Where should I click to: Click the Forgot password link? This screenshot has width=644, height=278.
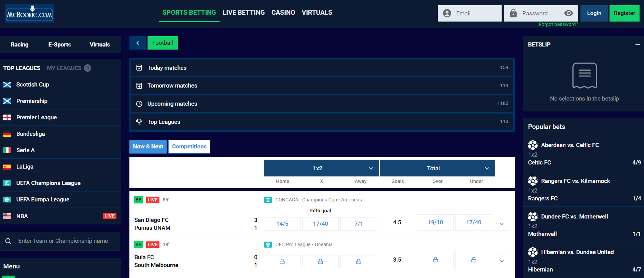(x=558, y=25)
